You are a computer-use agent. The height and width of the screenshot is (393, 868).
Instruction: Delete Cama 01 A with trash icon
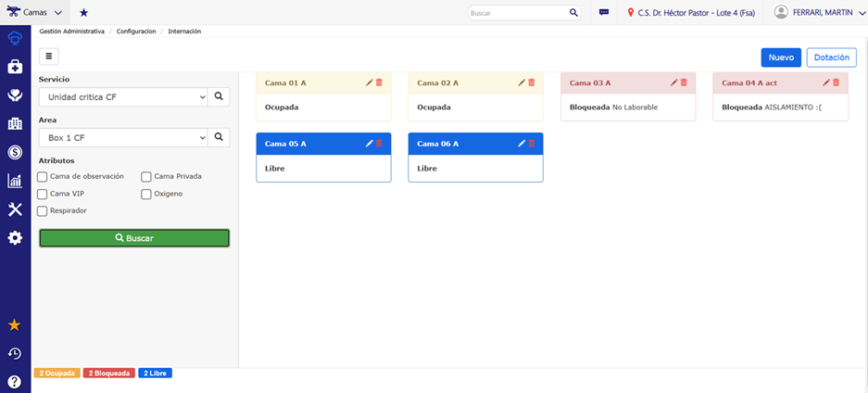[x=379, y=82]
